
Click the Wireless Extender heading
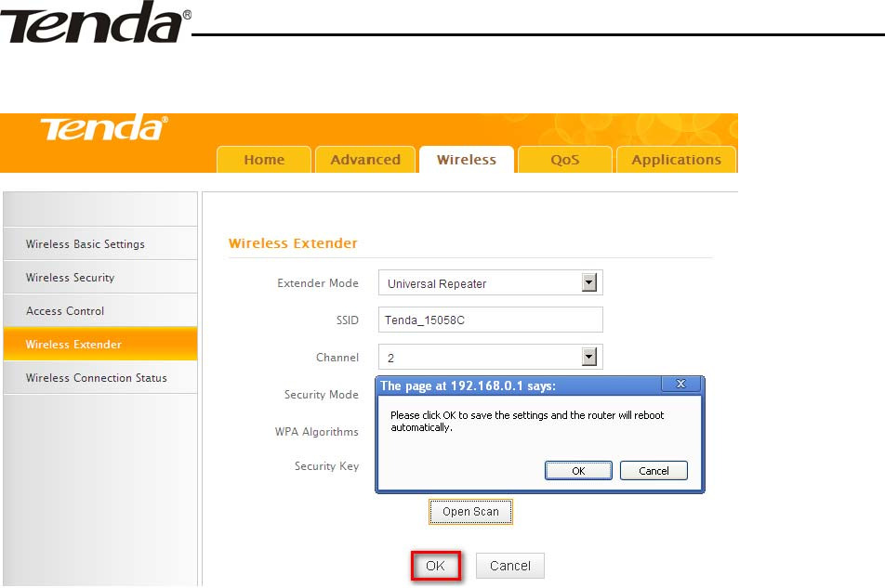click(x=293, y=243)
